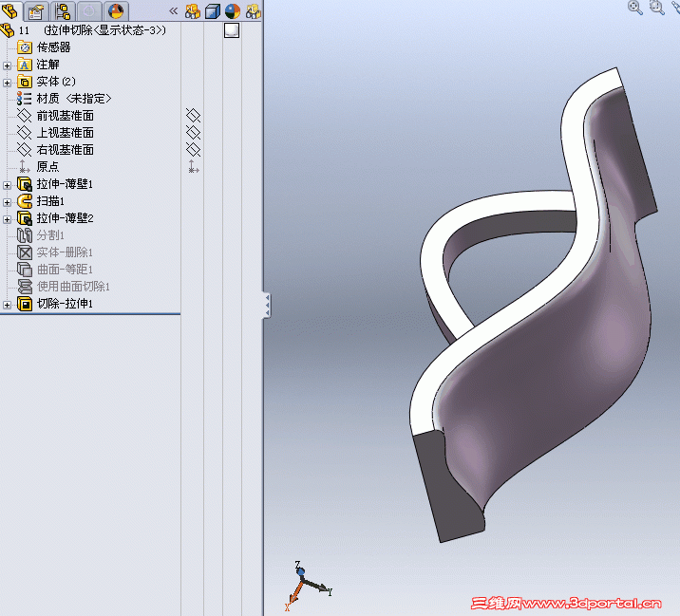Expand the 实体(2) folder
The height and width of the screenshot is (616, 680).
point(7,83)
